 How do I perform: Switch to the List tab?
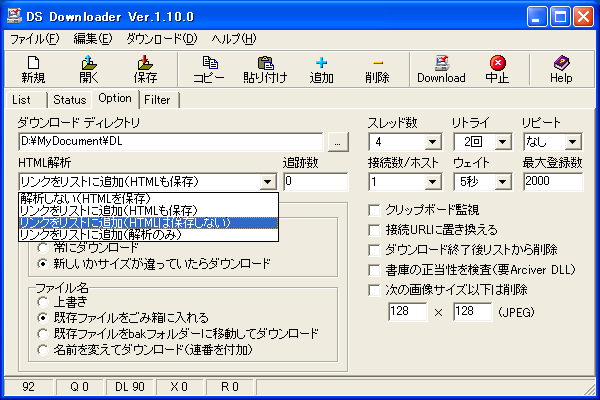[x=26, y=100]
